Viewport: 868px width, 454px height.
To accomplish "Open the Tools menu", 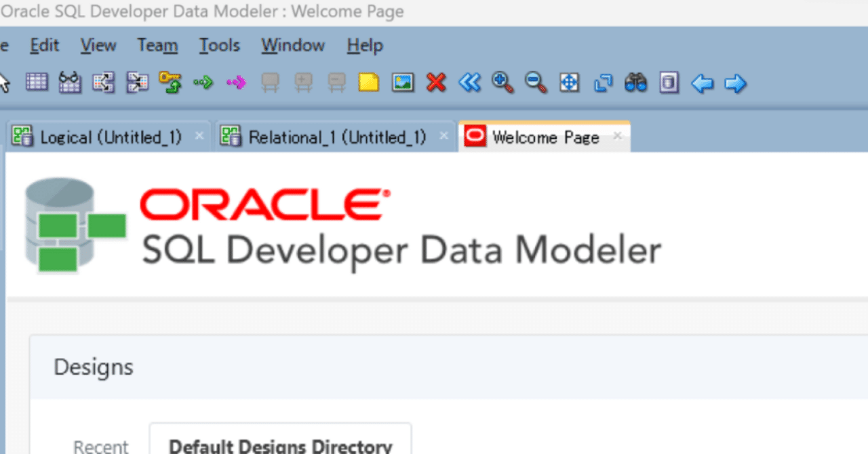I will click(x=218, y=45).
